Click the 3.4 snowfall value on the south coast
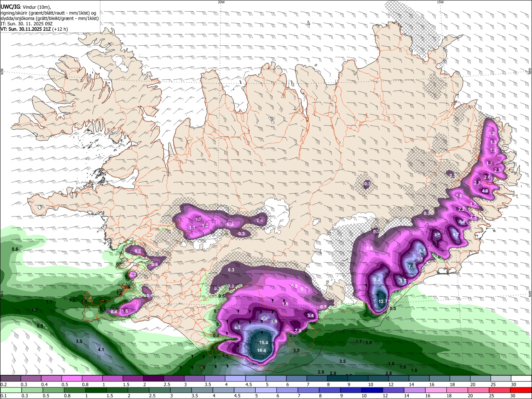 click(310, 315)
